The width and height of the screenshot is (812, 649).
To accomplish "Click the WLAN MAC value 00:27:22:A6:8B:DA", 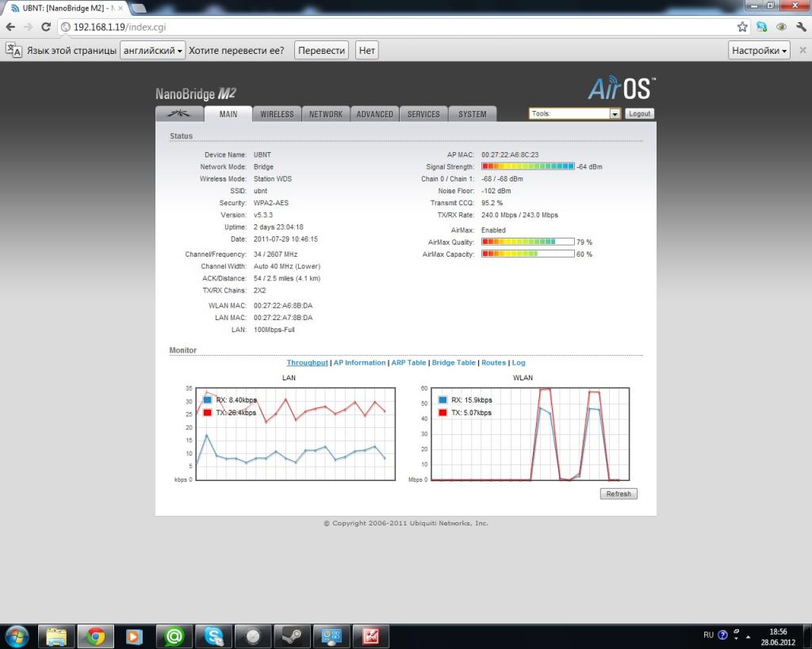I will [x=283, y=305].
